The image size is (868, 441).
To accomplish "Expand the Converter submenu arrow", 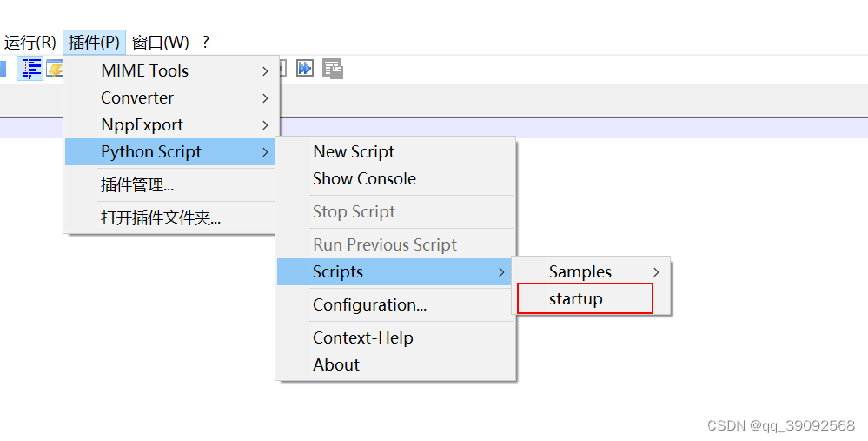I will (265, 98).
